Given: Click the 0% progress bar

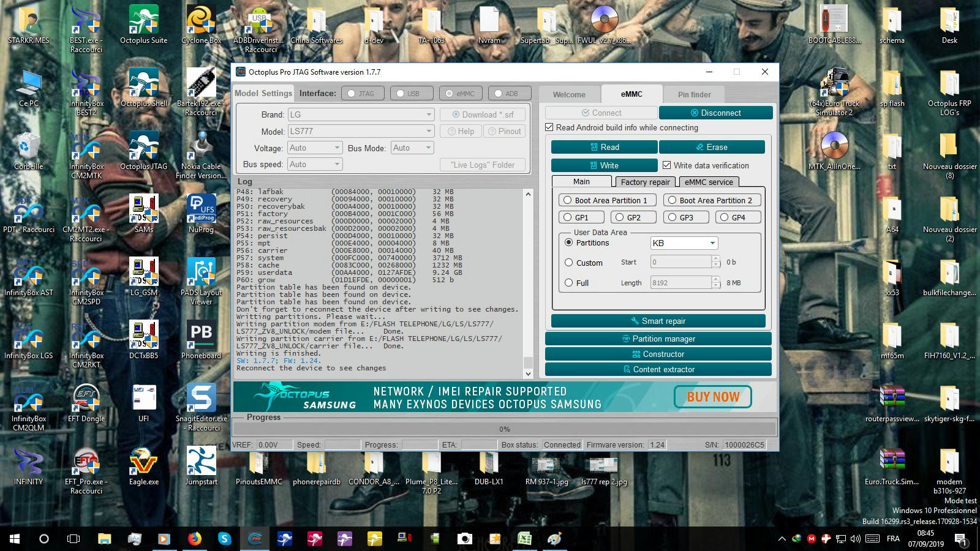Looking at the screenshot, I should 505,429.
